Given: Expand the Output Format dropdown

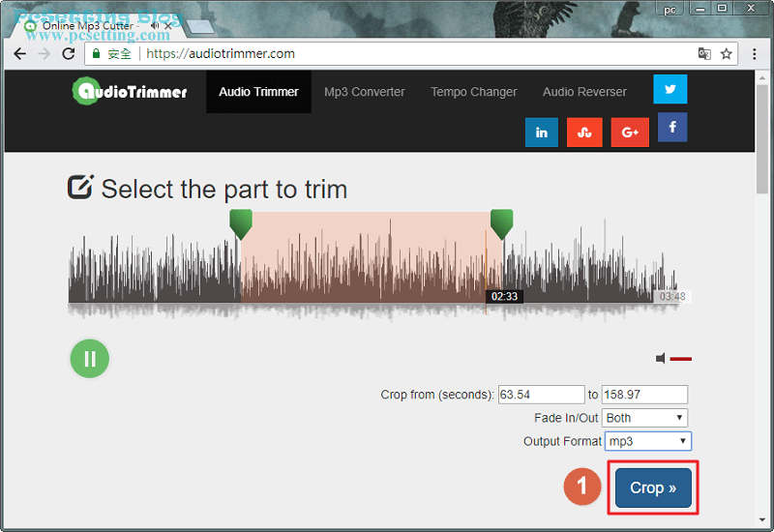Looking at the screenshot, I should tap(648, 441).
